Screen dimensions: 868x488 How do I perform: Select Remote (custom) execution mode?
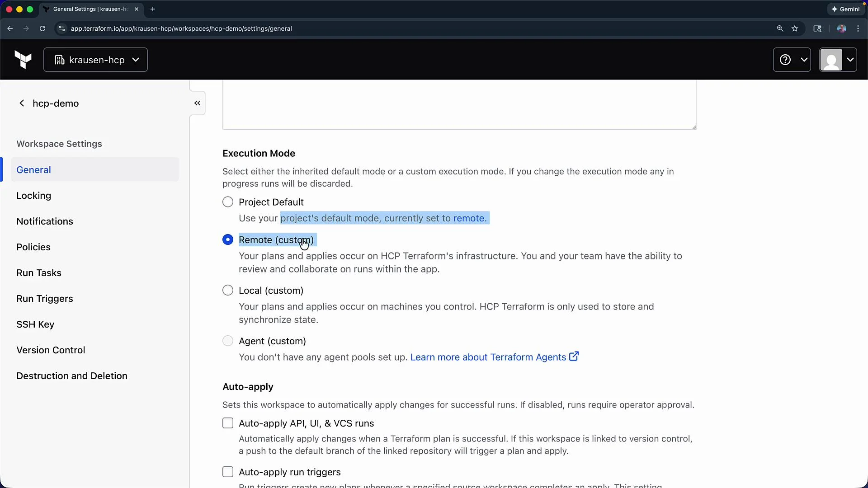click(228, 239)
